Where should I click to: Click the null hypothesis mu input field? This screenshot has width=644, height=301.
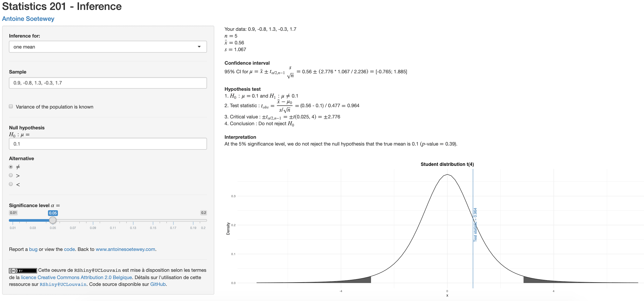108,144
